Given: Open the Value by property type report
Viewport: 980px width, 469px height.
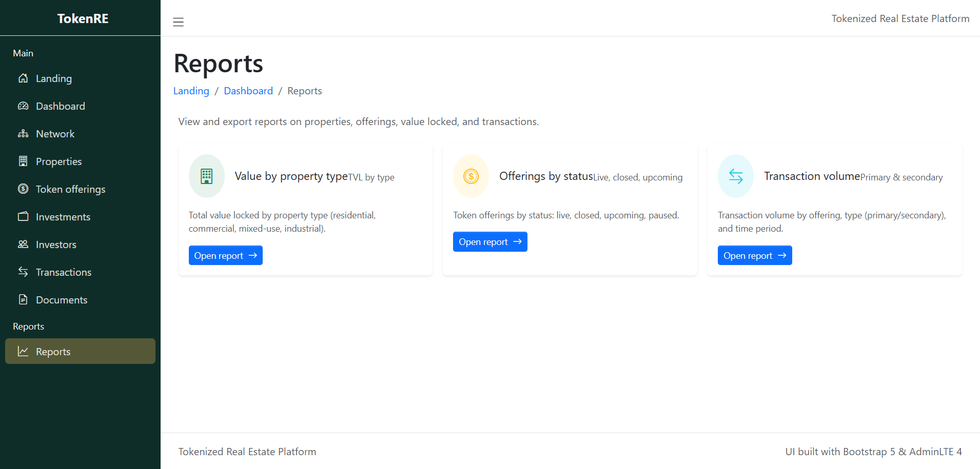Looking at the screenshot, I should pyautogui.click(x=225, y=255).
